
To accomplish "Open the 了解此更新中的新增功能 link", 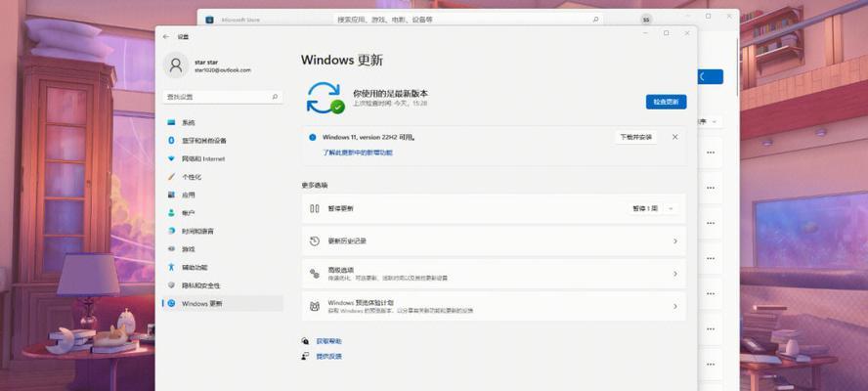I will tap(358, 152).
